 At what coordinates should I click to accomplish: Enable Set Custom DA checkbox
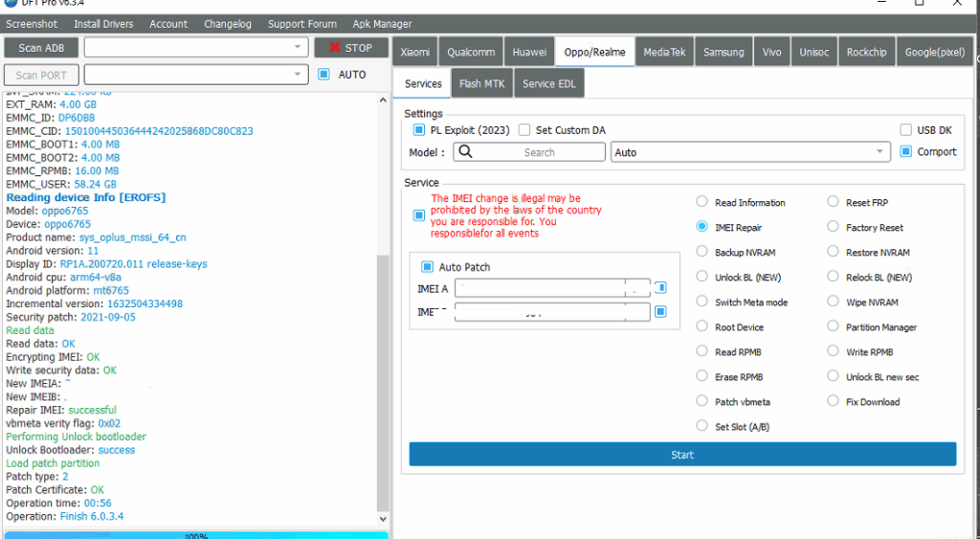524,130
